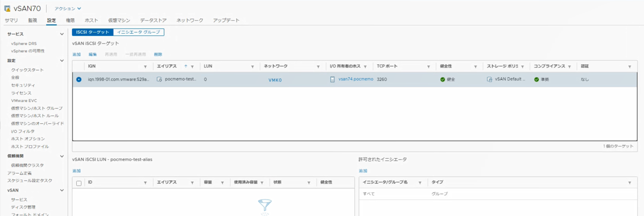Screen dimensions: 644x216
Task: Sort by the エイリアス column arrow
Action: point(186,66)
